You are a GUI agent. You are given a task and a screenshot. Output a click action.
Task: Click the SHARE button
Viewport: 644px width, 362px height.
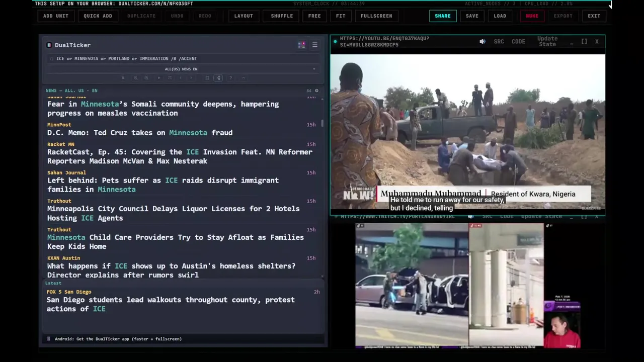(x=443, y=16)
